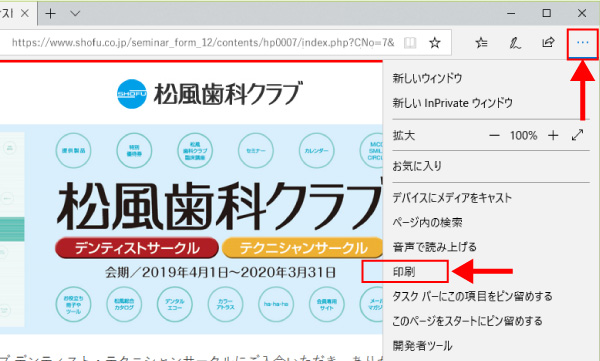Click the 100% zoom value
Viewport: 600px width, 361px height.
tap(523, 135)
